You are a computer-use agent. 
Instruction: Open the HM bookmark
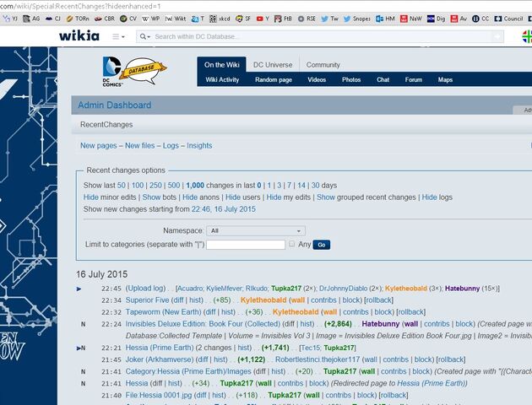point(385,19)
